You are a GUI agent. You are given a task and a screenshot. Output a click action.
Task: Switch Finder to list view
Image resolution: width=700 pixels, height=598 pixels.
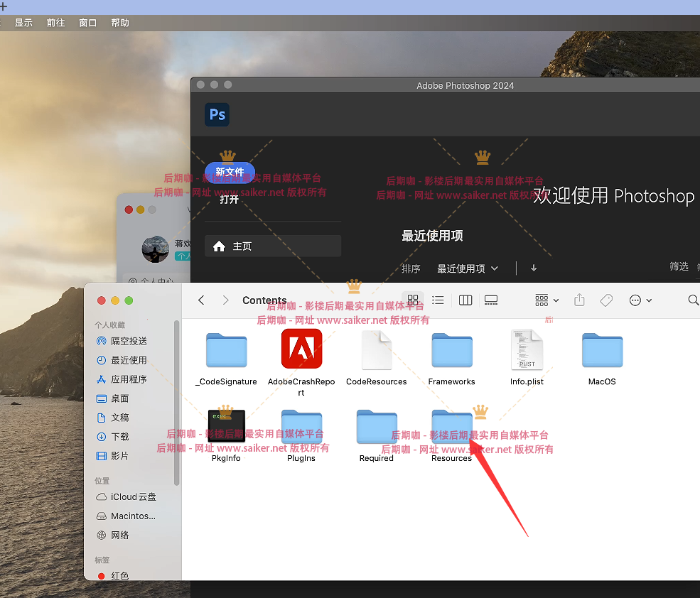click(438, 300)
